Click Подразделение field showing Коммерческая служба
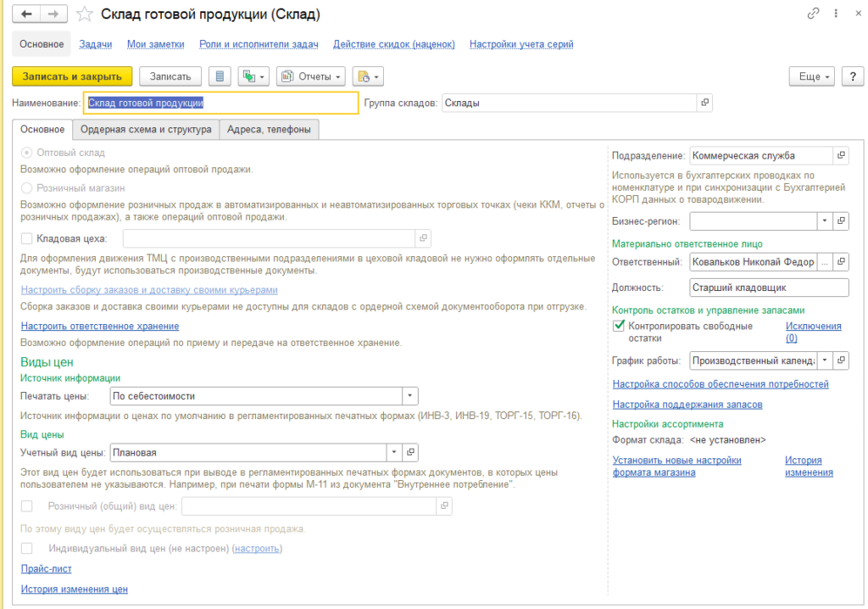The height and width of the screenshot is (609, 868). (x=761, y=156)
